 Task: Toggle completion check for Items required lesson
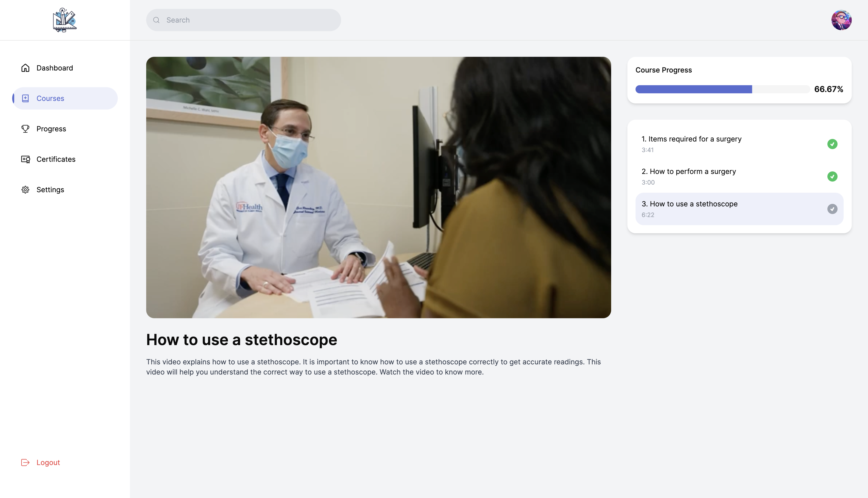point(832,144)
